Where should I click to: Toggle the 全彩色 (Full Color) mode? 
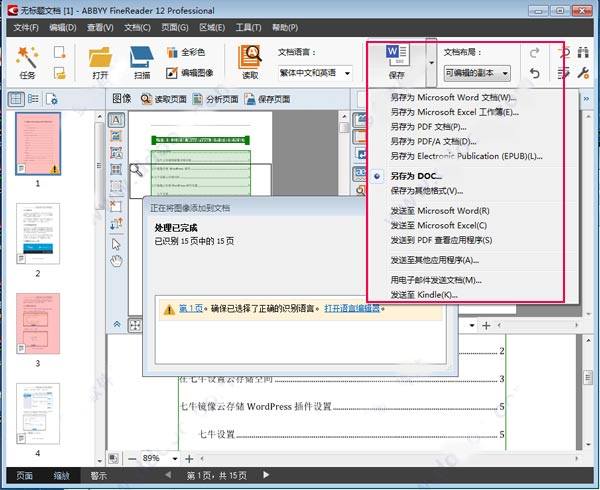186,52
